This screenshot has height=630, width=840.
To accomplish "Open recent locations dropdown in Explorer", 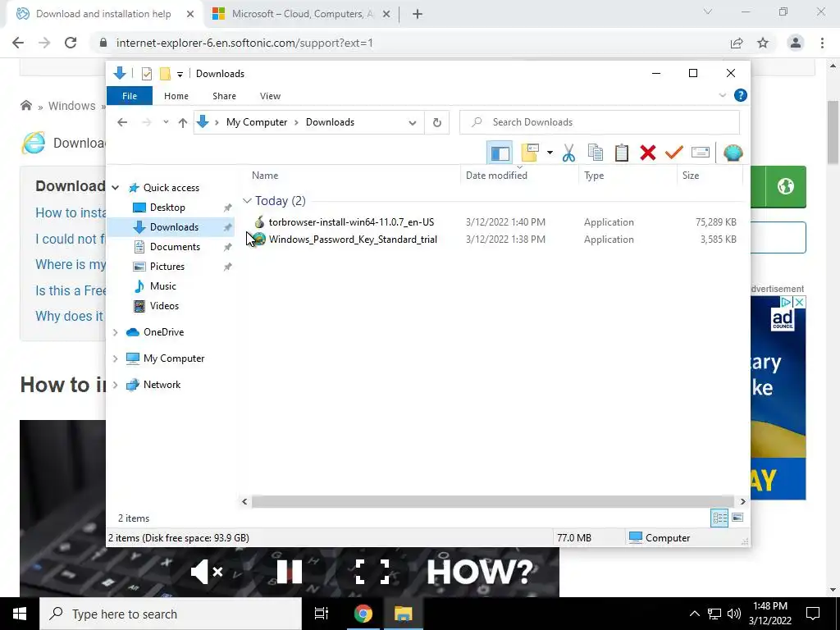I will pos(166,122).
